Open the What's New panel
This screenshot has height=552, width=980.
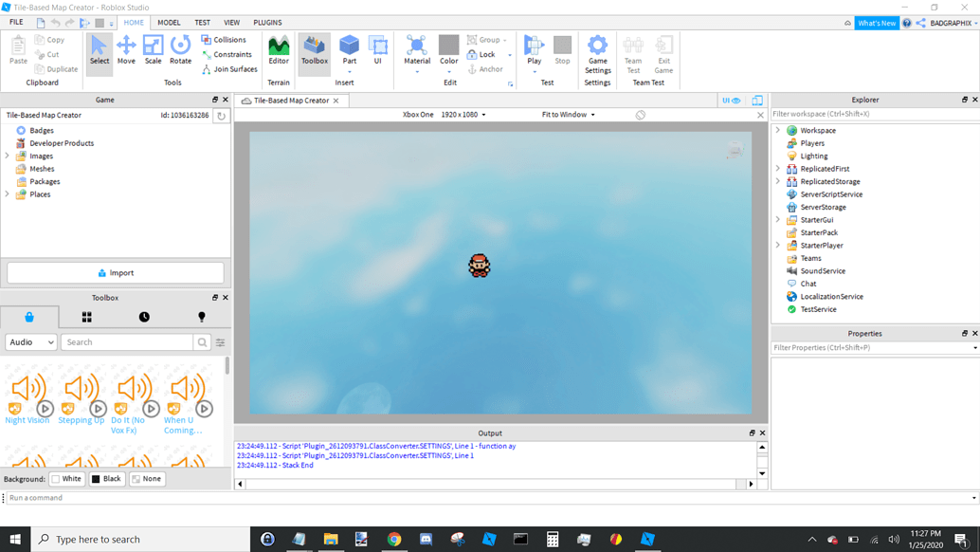tap(877, 22)
